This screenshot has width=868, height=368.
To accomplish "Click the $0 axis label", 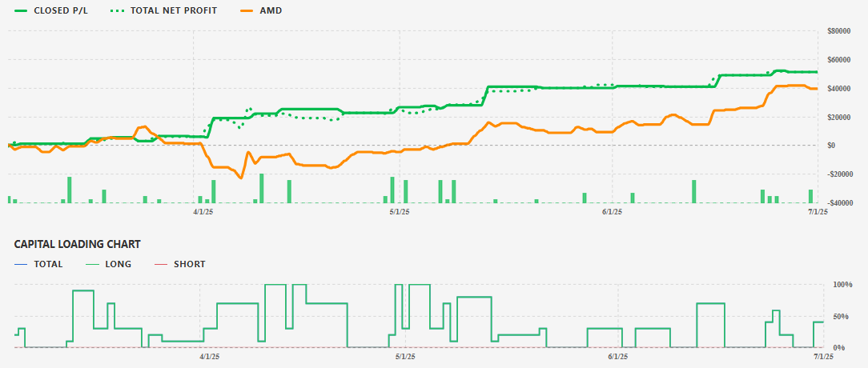I will click(x=830, y=146).
